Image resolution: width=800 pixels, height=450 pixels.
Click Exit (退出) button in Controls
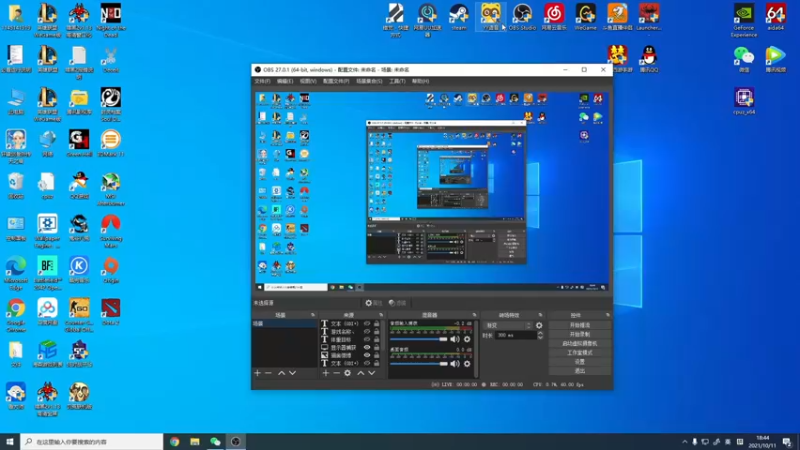[x=580, y=371]
